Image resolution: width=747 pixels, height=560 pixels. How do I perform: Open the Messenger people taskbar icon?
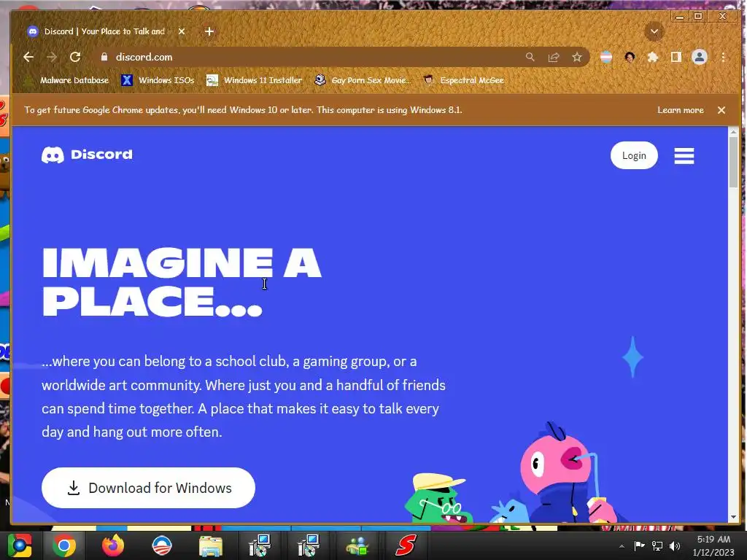(357, 545)
